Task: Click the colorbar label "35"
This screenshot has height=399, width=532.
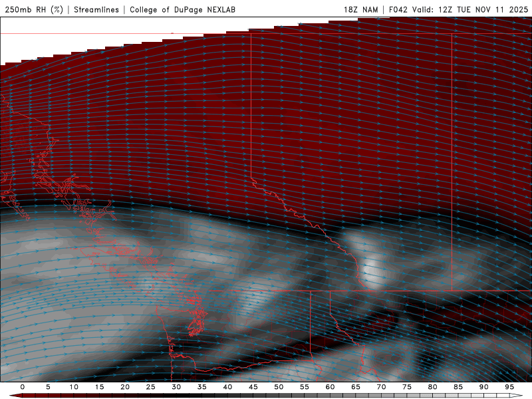Action: (202, 387)
